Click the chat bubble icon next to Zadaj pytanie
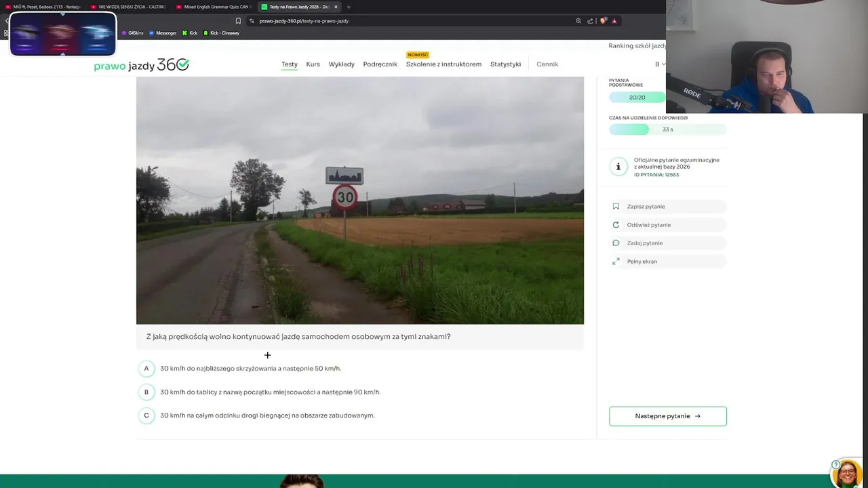 coord(616,243)
